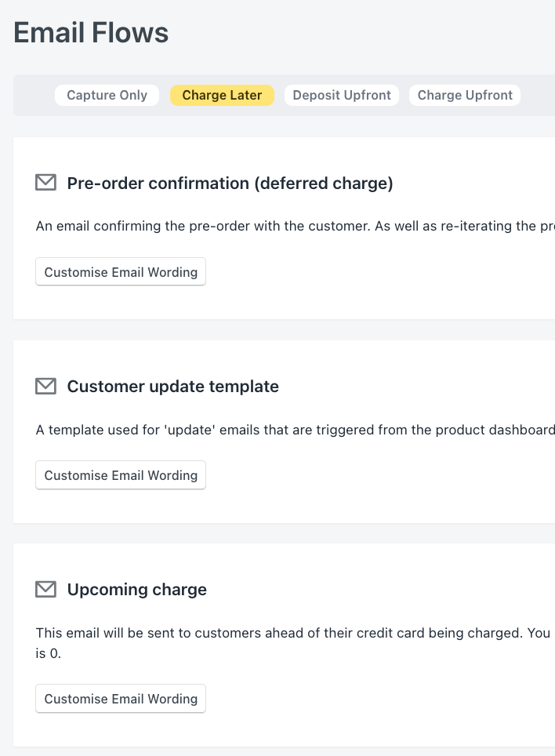Customise email wording for Pre-order confirmation
This screenshot has width=555, height=756.
[x=121, y=272]
